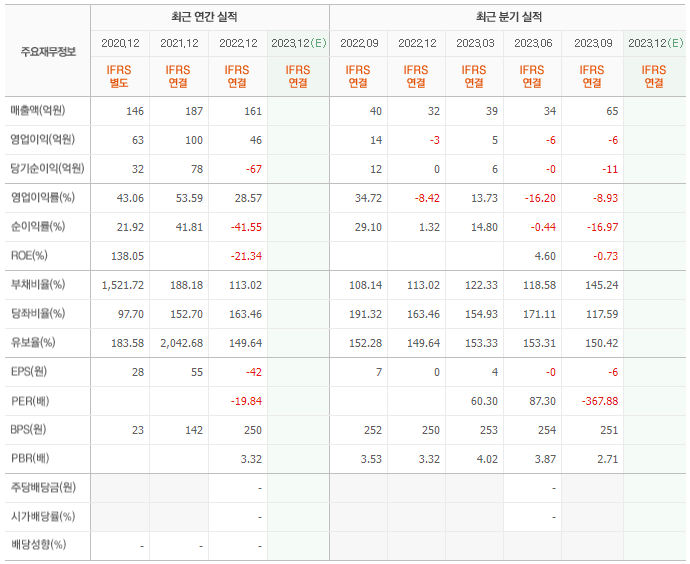The width and height of the screenshot is (690, 564).
Task: Click the BPS(원) row label
Action: click(x=29, y=429)
